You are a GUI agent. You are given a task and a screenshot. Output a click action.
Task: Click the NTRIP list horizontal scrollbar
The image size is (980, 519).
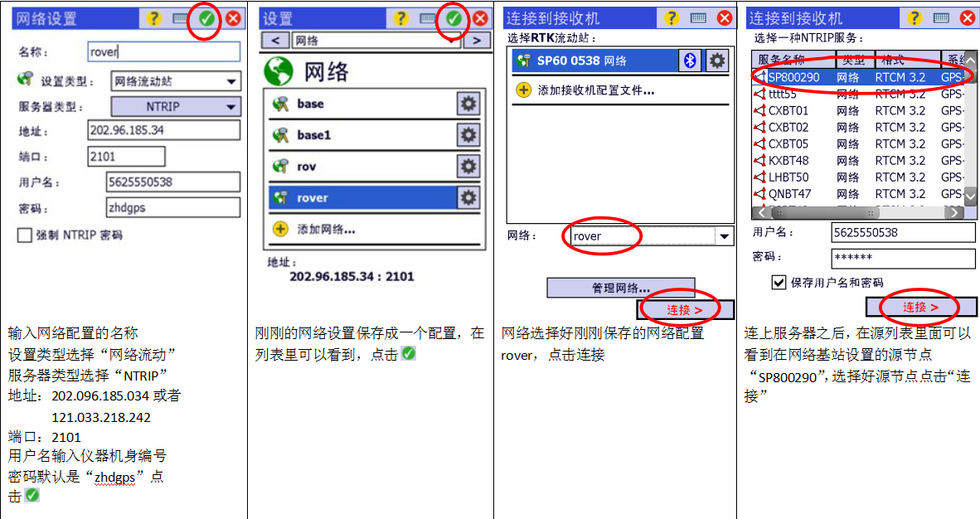[x=859, y=212]
